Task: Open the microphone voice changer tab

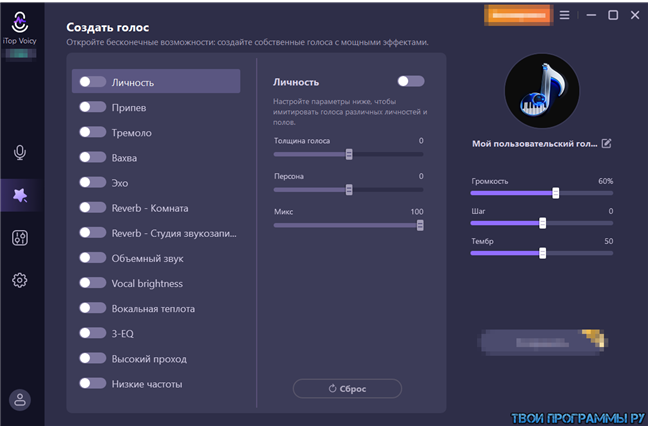Action: 19,152
